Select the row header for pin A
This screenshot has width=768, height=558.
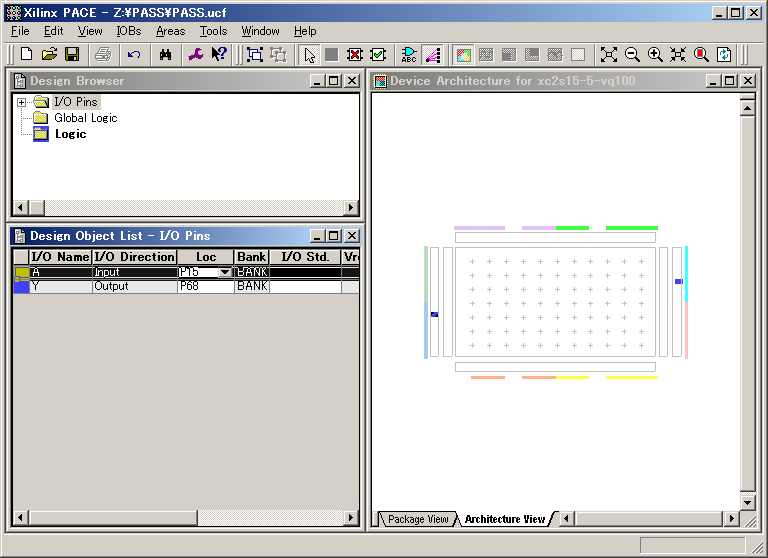click(x=22, y=272)
